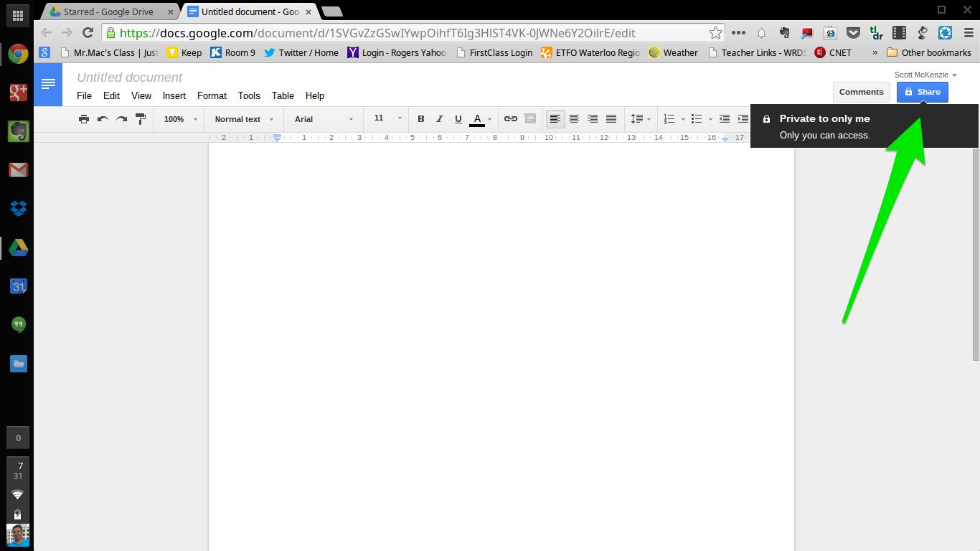
Task: Click the Redo arrow icon
Action: tap(121, 119)
